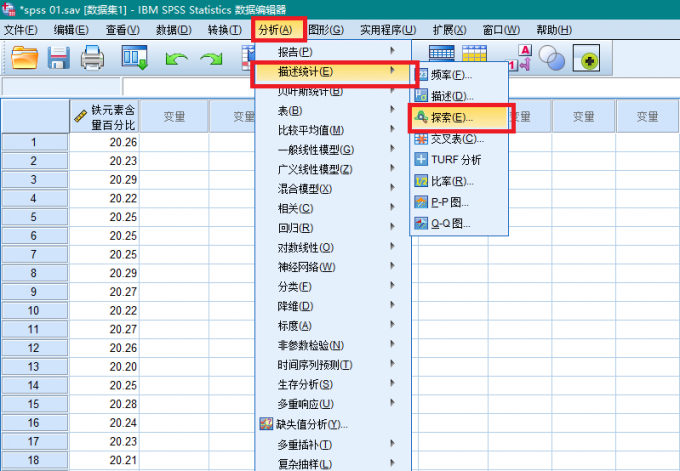This screenshot has width=680, height=471.
Task: Save the file with the floppy disk icon
Action: [59, 57]
